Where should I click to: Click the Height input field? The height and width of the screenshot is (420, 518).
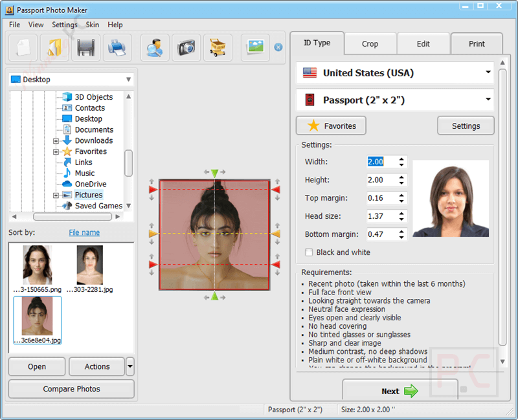coord(382,180)
